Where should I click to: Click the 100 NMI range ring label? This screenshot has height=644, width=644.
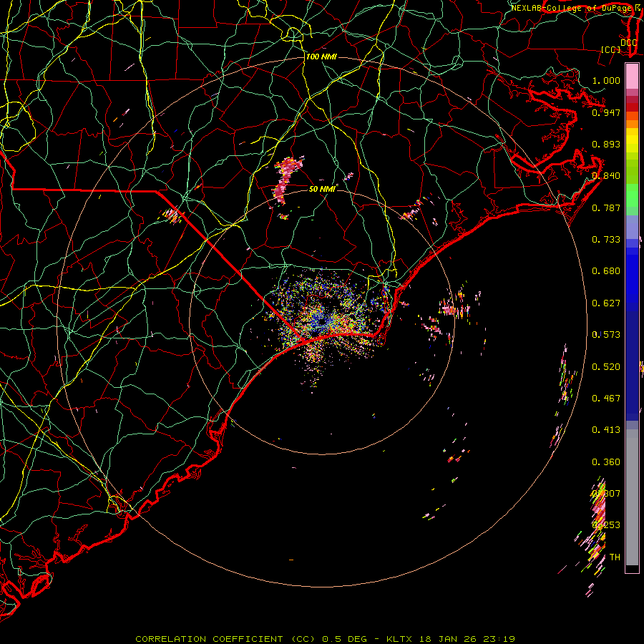(x=321, y=57)
